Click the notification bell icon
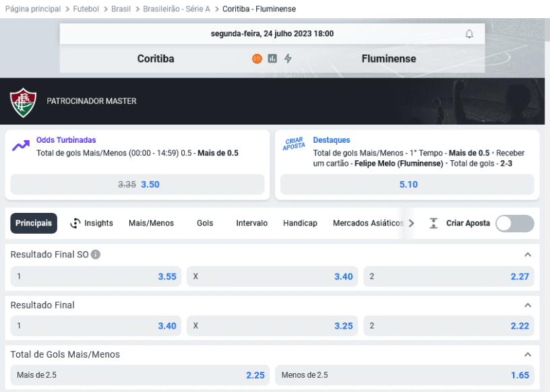The image size is (550, 392). pos(469,34)
